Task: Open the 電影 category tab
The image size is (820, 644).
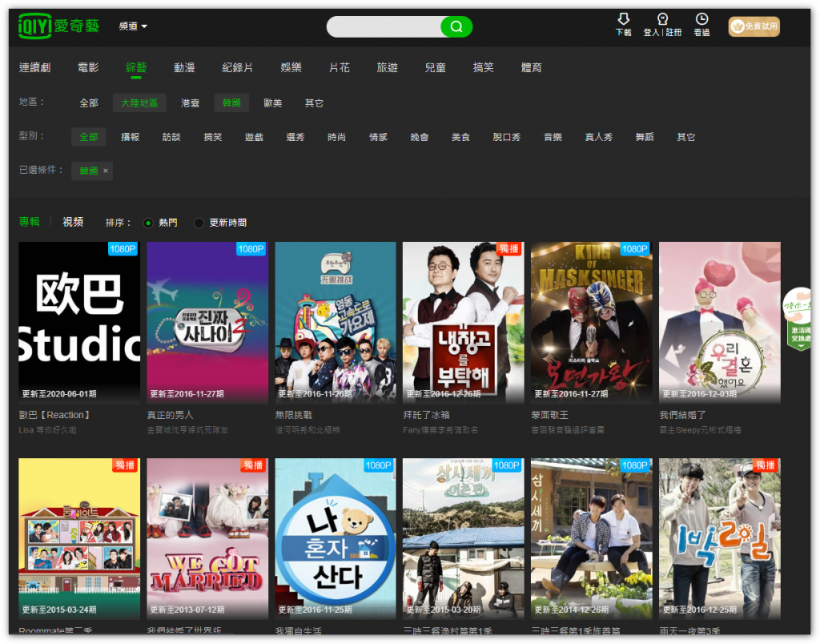Action: [x=88, y=67]
